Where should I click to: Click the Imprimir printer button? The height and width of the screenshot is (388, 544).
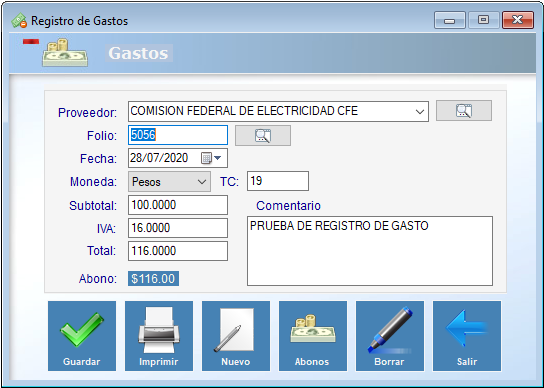159,336
